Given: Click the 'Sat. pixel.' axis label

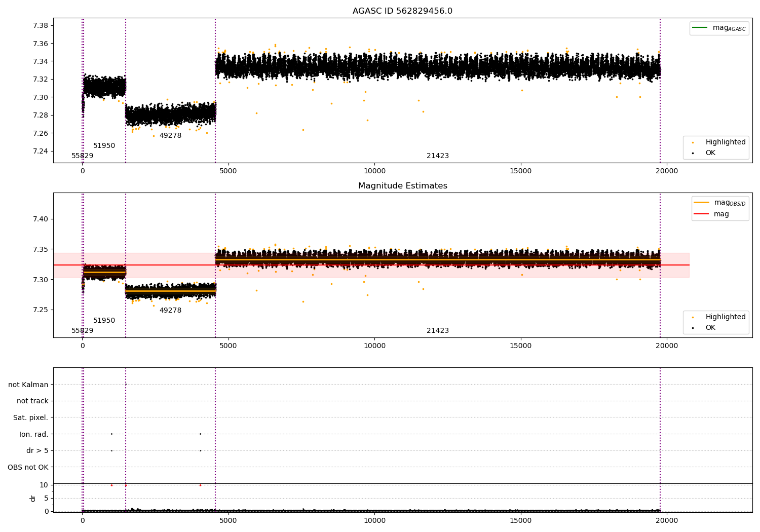Looking at the screenshot, I should [31, 417].
